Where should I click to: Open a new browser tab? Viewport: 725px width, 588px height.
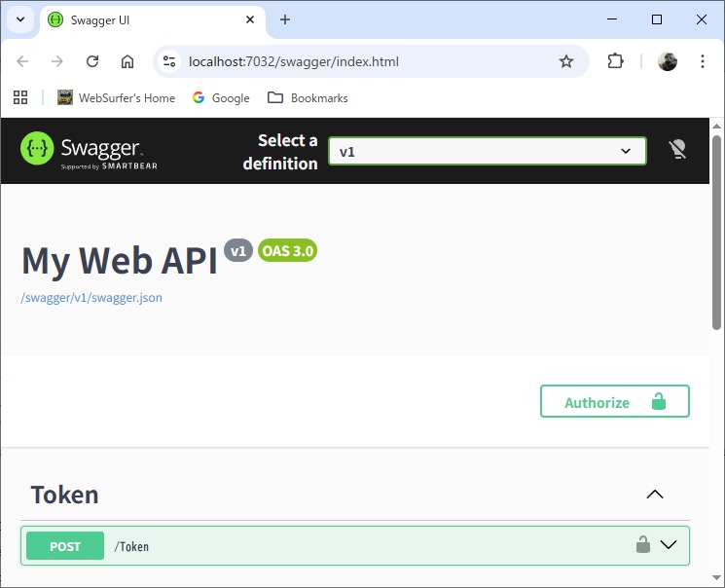tap(285, 19)
